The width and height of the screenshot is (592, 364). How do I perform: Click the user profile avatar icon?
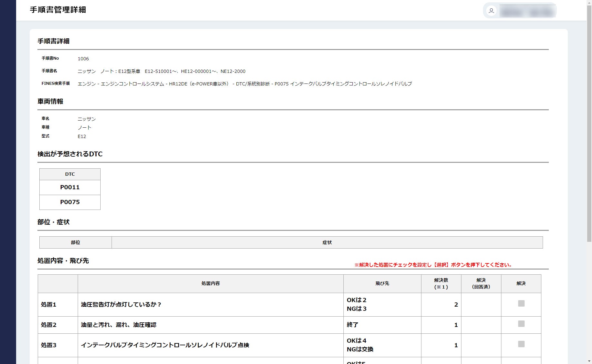(491, 11)
